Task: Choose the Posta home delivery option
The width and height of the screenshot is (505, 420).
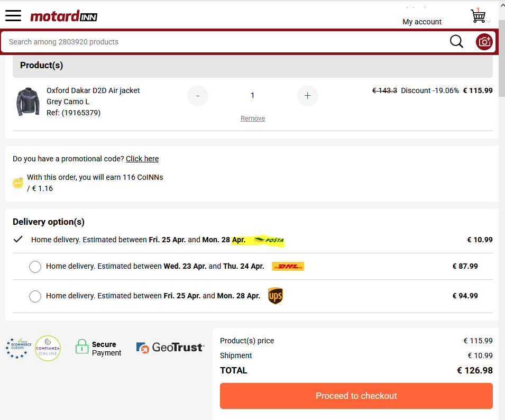Action: coord(19,240)
